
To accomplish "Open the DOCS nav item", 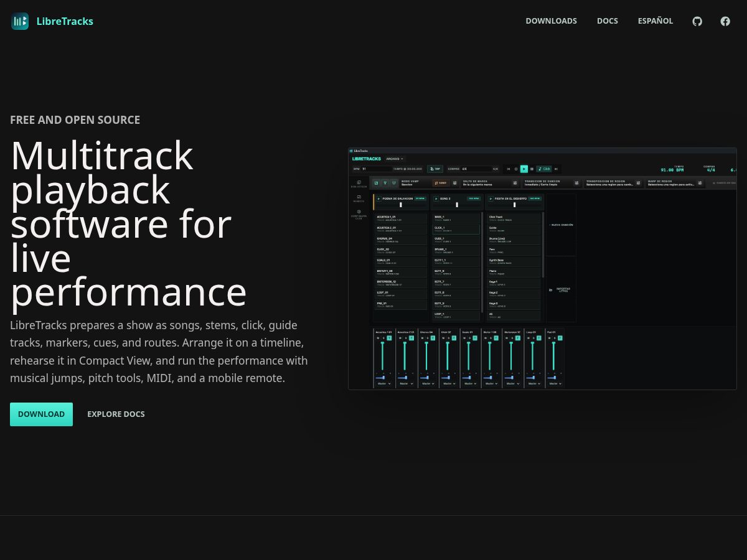I will (608, 21).
